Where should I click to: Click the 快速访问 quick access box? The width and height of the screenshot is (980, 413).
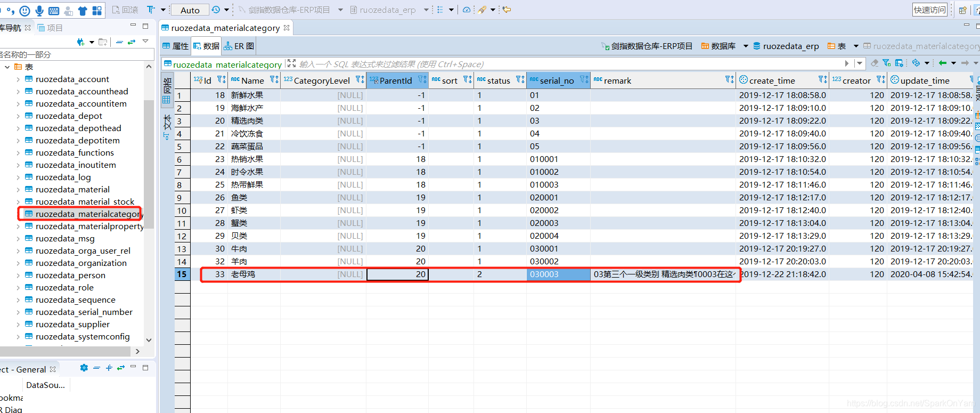[x=930, y=10]
